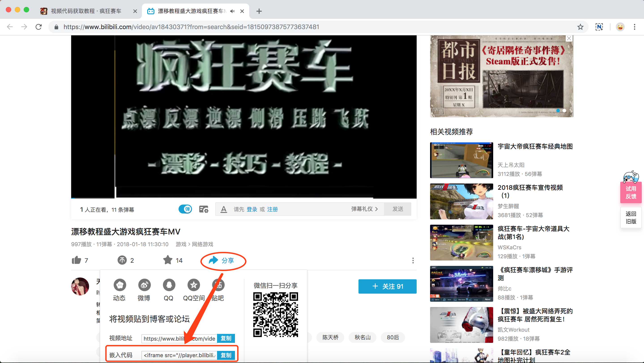The image size is (644, 363).
Task: Click the share arrow icon
Action: (x=213, y=260)
